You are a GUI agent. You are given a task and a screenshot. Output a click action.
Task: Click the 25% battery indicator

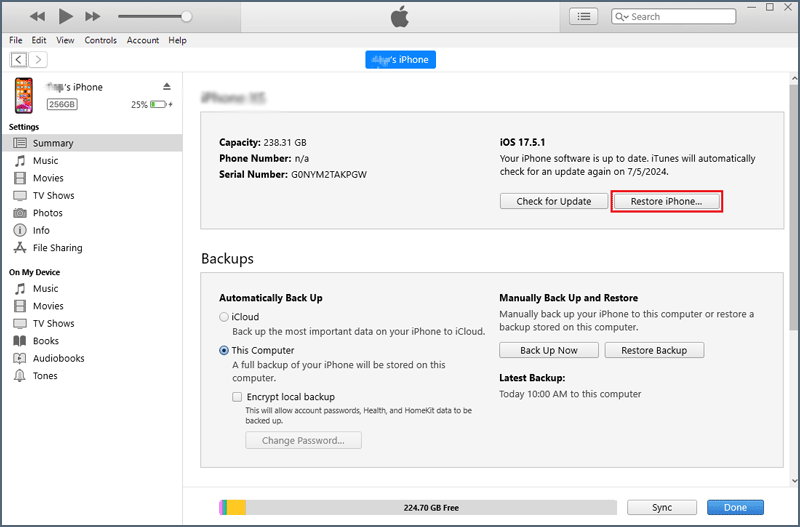point(152,104)
